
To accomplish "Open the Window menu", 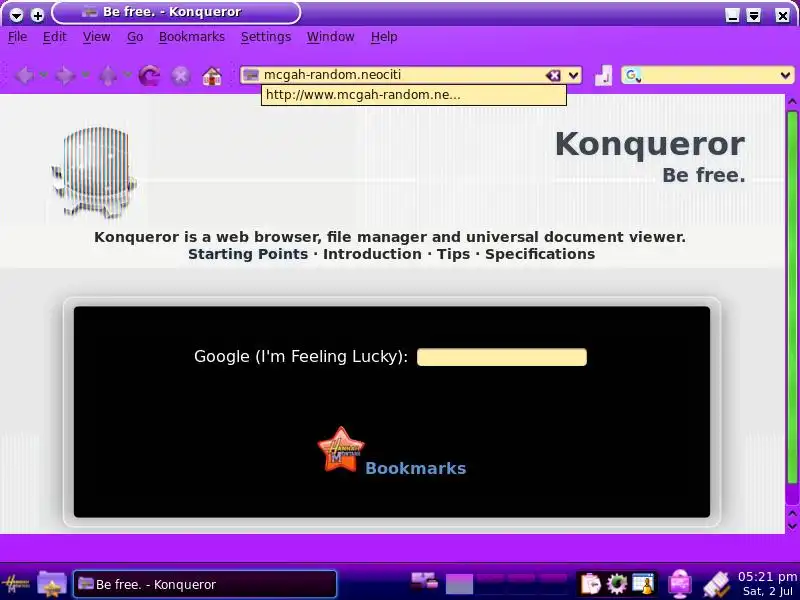I will 331,37.
